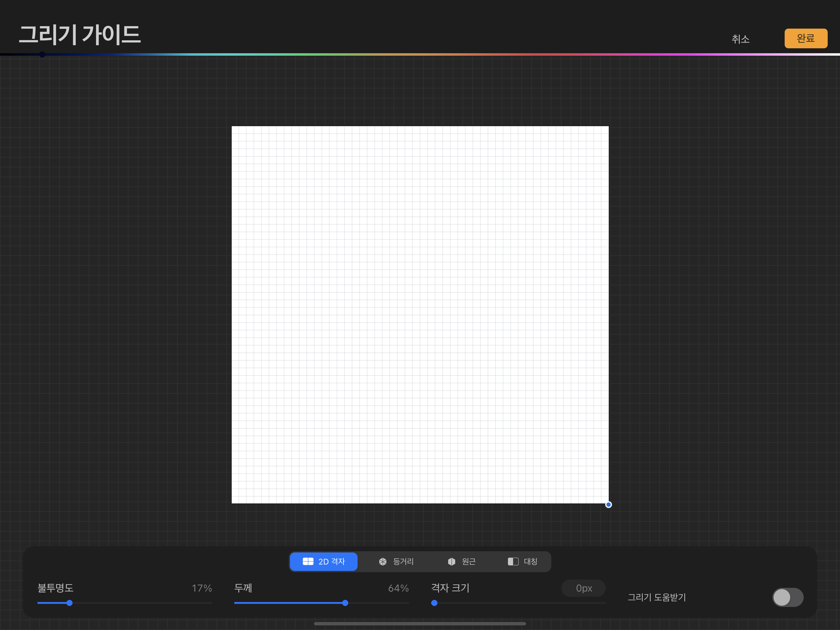The image size is (840, 630).
Task: Select the 등거리 isometric cube icon
Action: click(x=382, y=561)
